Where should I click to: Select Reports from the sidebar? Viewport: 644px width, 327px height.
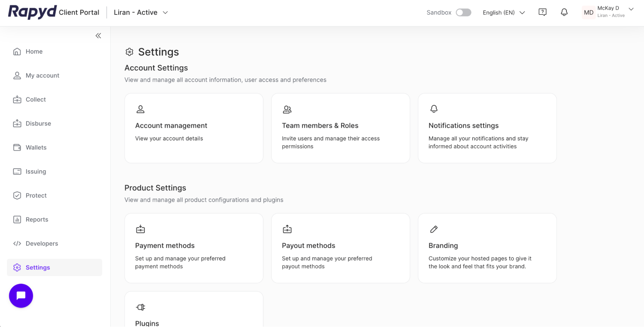coord(37,219)
